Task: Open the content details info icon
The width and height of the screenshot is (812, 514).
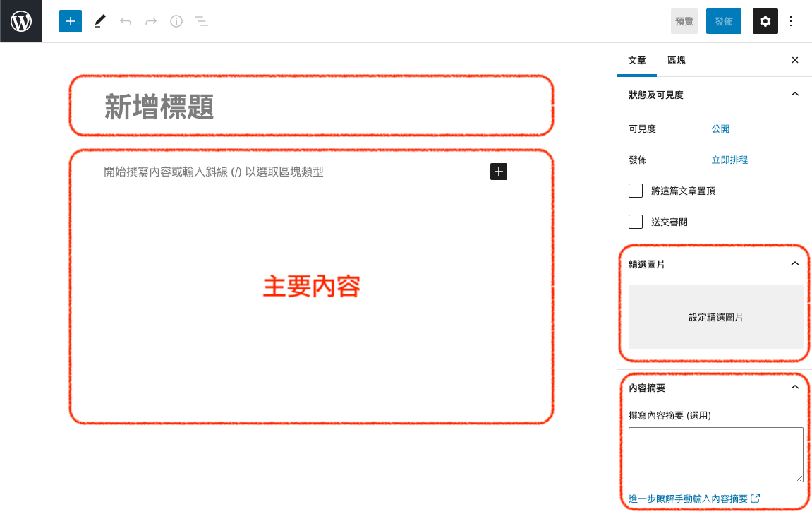Action: click(176, 21)
